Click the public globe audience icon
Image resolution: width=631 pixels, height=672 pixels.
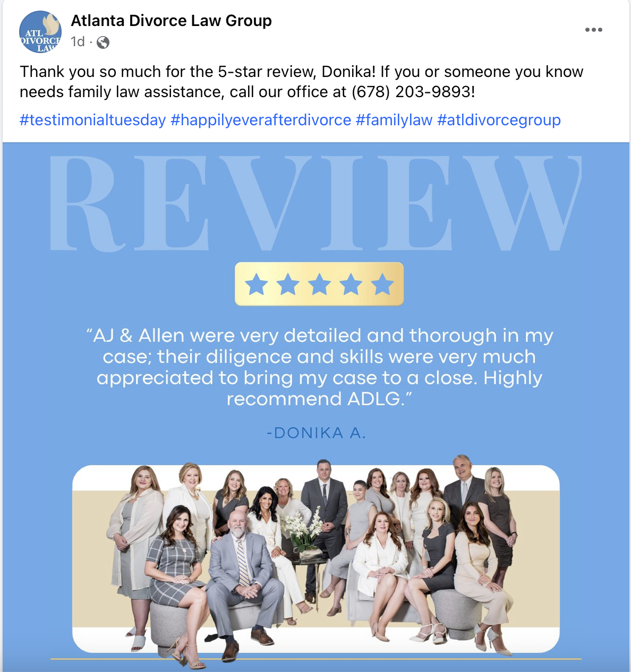coord(103,42)
